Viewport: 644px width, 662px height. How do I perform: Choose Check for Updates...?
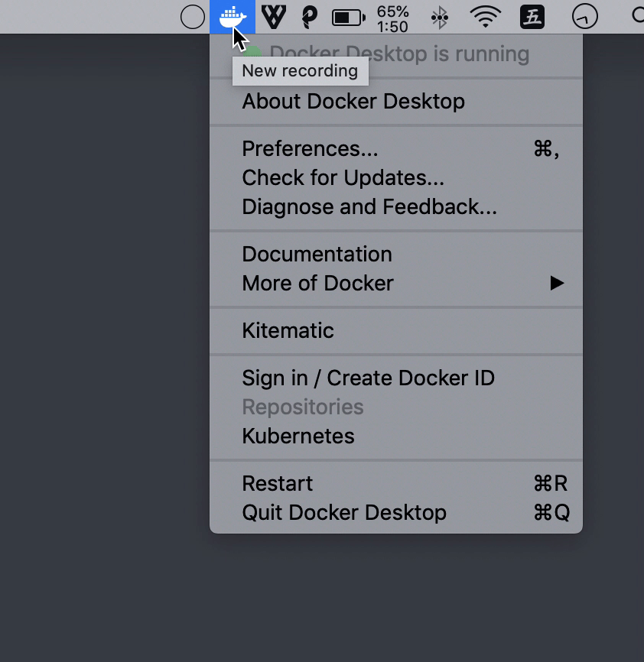(x=396, y=178)
